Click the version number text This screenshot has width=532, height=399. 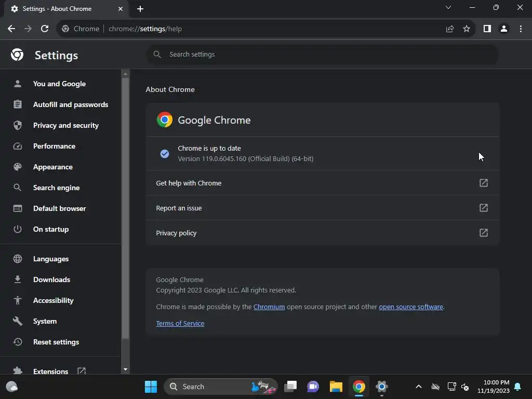(246, 159)
